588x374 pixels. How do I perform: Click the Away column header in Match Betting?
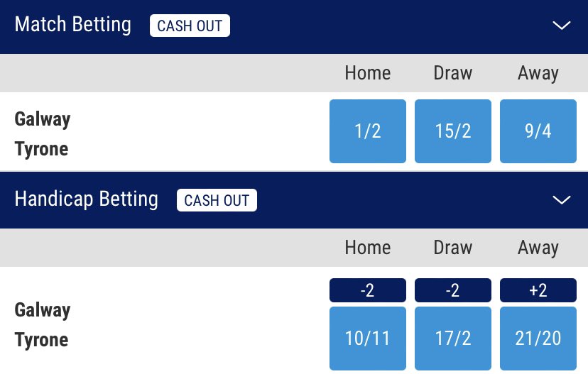[538, 73]
